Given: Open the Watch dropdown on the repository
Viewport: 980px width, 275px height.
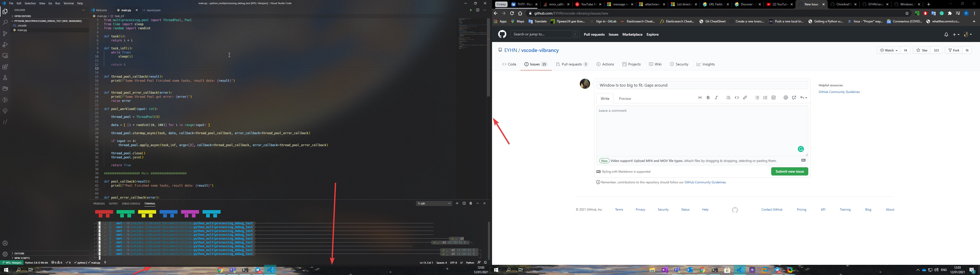Looking at the screenshot, I should (x=888, y=50).
